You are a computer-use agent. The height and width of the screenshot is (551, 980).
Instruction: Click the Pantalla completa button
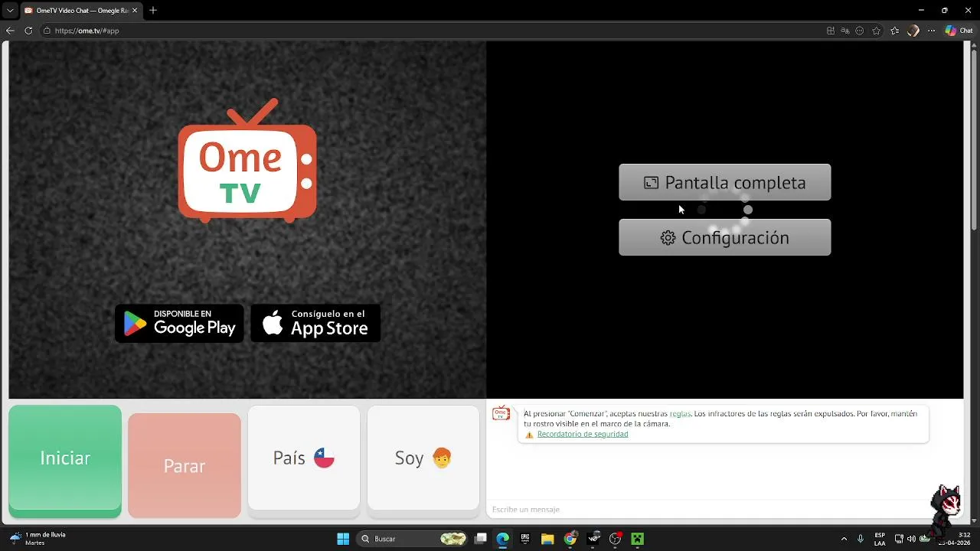click(x=724, y=182)
